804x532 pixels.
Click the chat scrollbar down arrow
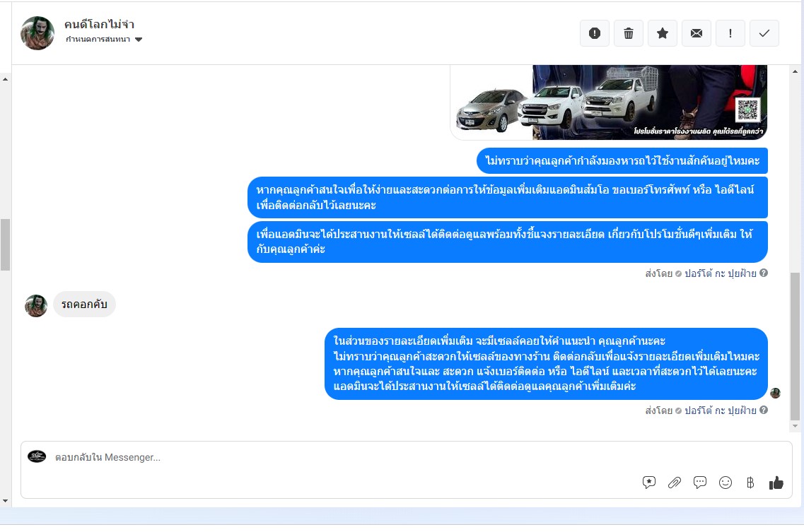point(795,426)
